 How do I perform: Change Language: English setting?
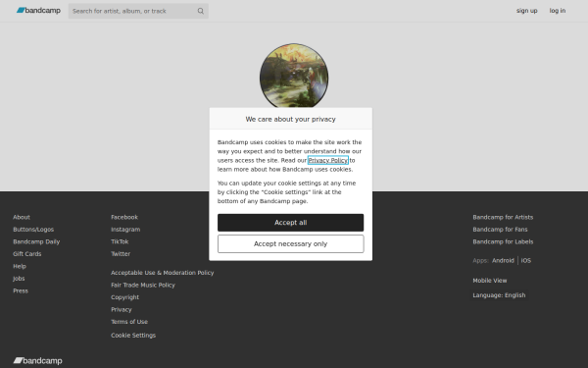(499, 295)
